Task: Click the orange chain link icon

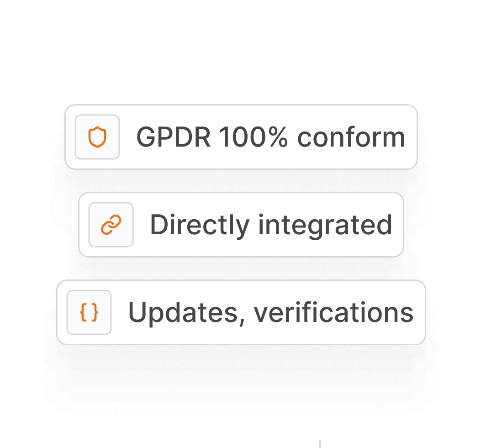Action: 111,225
